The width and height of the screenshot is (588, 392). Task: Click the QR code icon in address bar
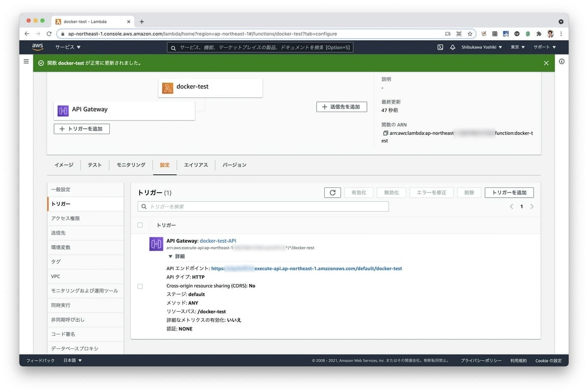click(x=459, y=34)
